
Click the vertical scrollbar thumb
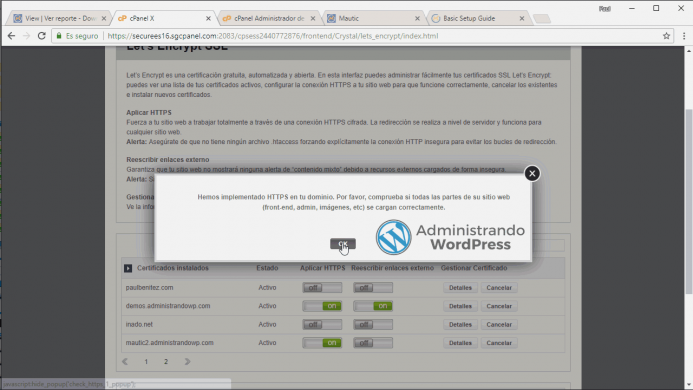coord(689,201)
